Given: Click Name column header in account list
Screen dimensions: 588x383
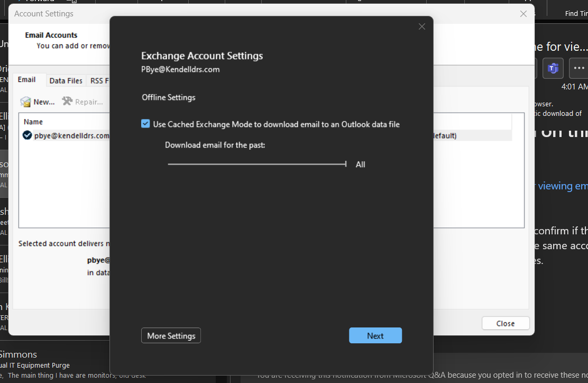Looking at the screenshot, I should coord(33,122).
